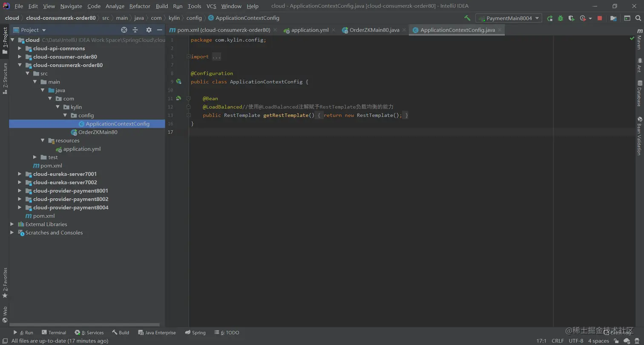Click the locate-file crosshair icon in Project panel
644x345 pixels.
coord(124,30)
